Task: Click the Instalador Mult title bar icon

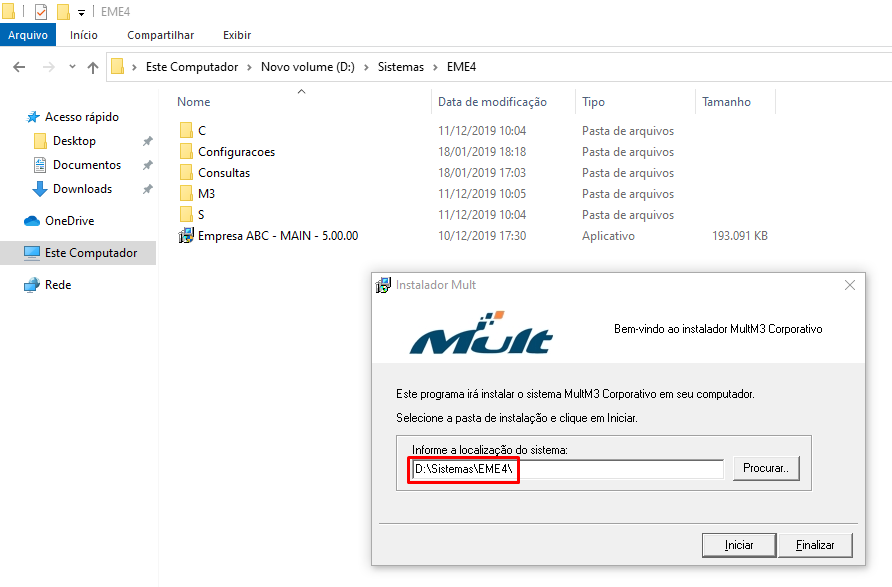Action: (x=383, y=285)
